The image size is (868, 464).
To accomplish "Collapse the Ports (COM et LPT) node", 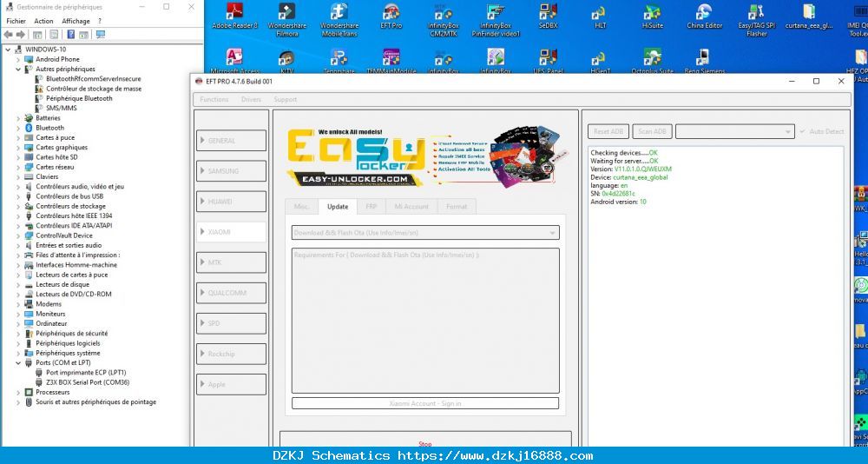I will [18, 362].
